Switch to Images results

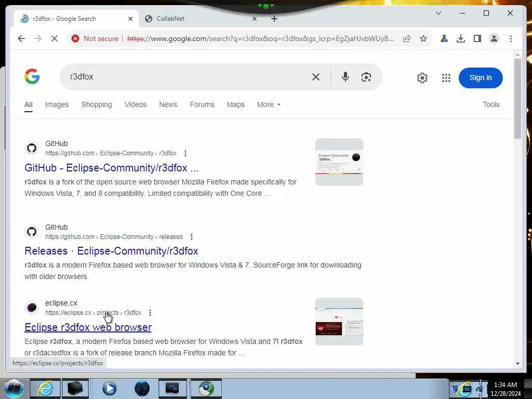[57, 104]
